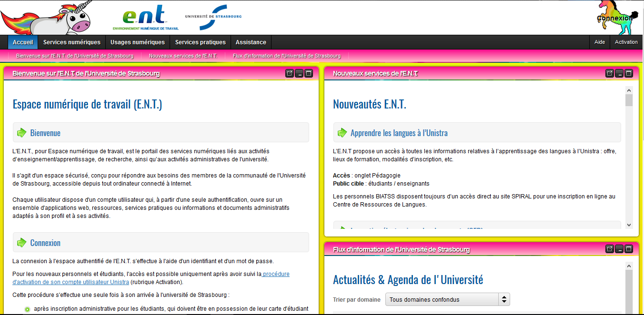Open the Aide menu item

[600, 42]
